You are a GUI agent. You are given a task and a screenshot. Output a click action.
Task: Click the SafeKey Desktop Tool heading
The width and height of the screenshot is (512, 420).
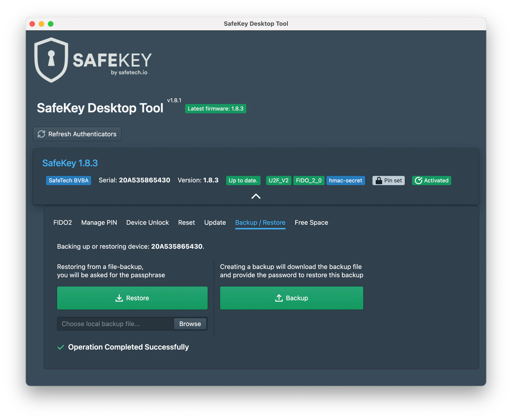pos(100,108)
